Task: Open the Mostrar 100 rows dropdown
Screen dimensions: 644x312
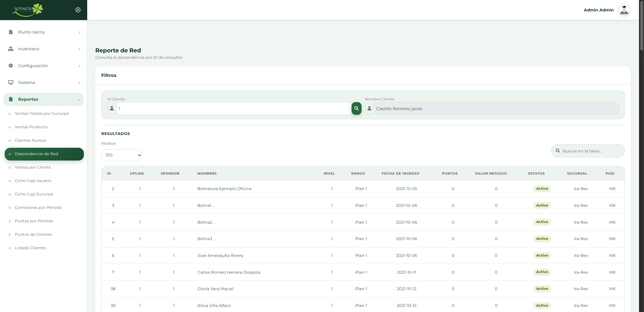Action: (x=122, y=155)
